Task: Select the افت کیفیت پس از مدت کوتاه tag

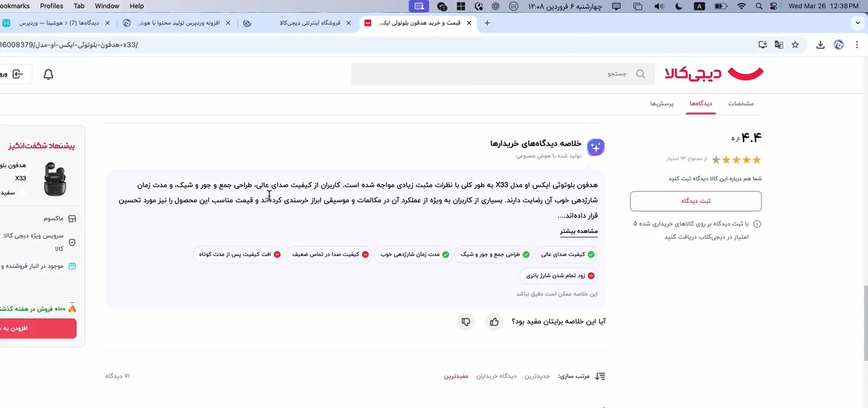Action: [239, 254]
